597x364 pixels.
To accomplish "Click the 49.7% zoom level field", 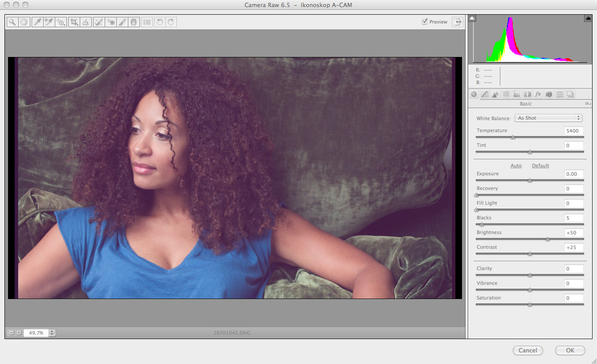I will tap(36, 332).
